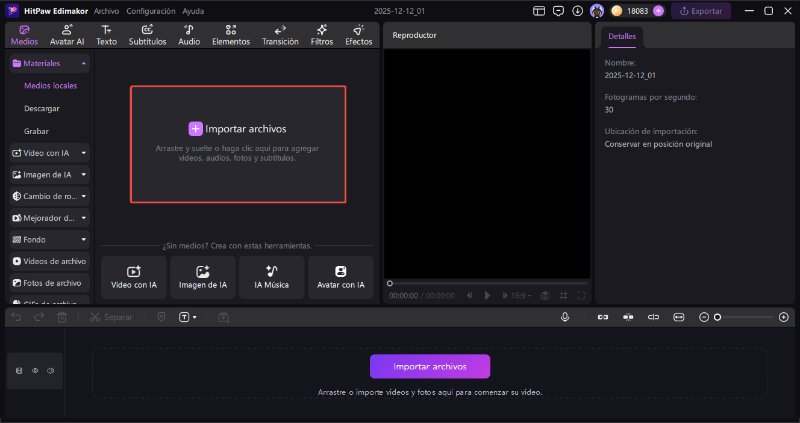Click the timeline zoom slider handle

click(x=717, y=317)
